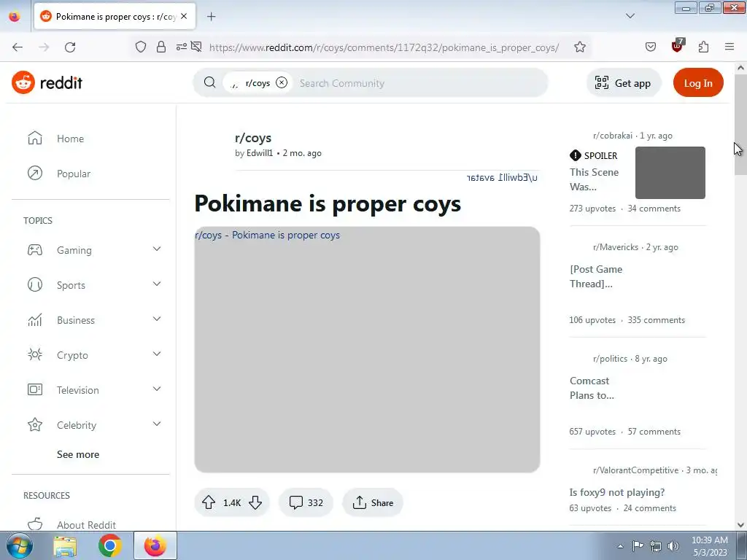Open 'Is foxy9 not playing?' post
The width and height of the screenshot is (747, 560).
[617, 492]
